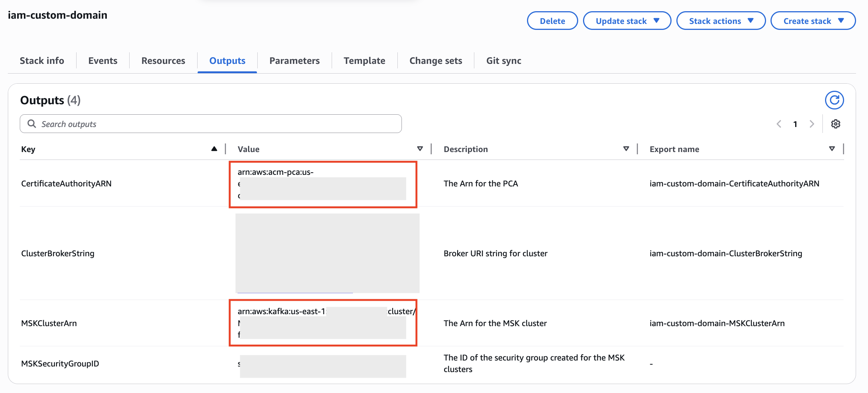Image resolution: width=868 pixels, height=393 pixels.
Task: Go to next page of outputs
Action: (812, 124)
